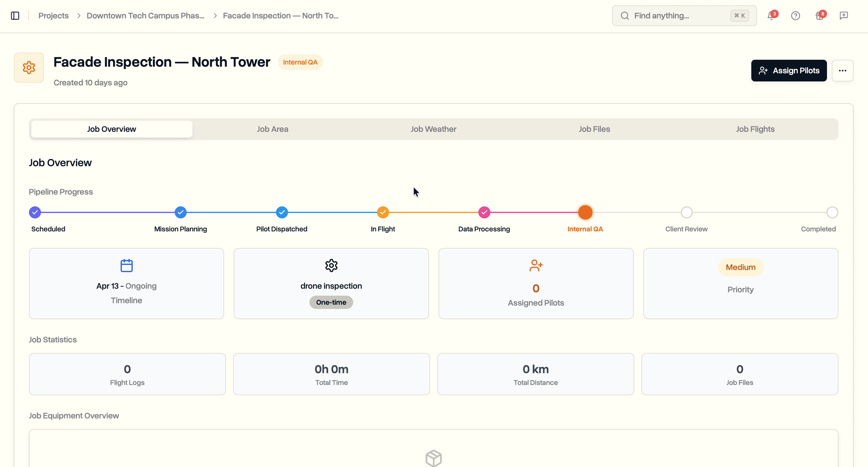This screenshot has height=467, width=868.
Task: Open the notifications bell
Action: (x=771, y=15)
